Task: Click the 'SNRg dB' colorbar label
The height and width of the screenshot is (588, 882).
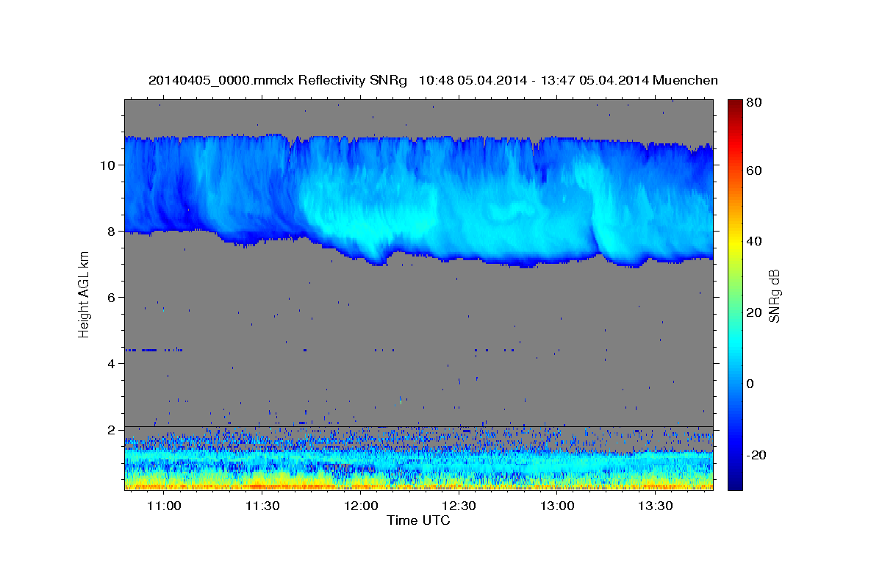Action: [774, 295]
